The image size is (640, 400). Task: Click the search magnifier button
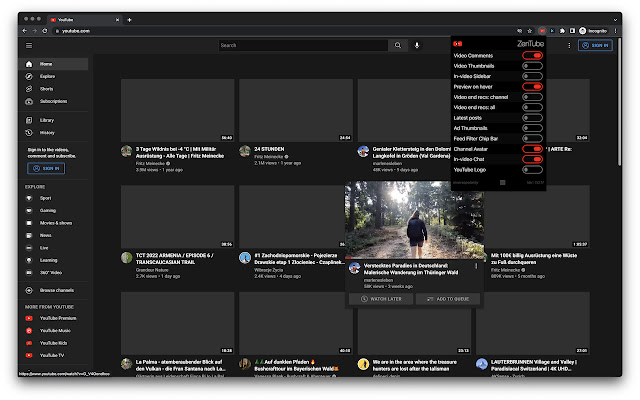coord(398,45)
